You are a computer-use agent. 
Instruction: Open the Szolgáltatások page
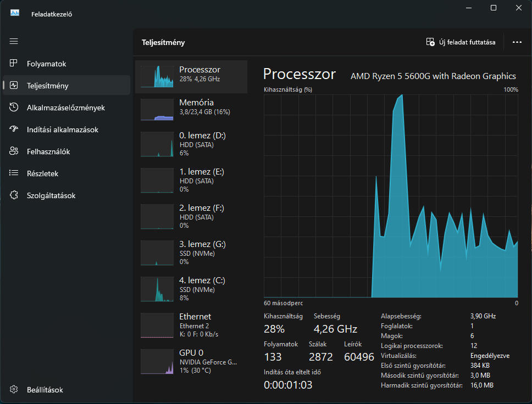[x=66, y=195]
